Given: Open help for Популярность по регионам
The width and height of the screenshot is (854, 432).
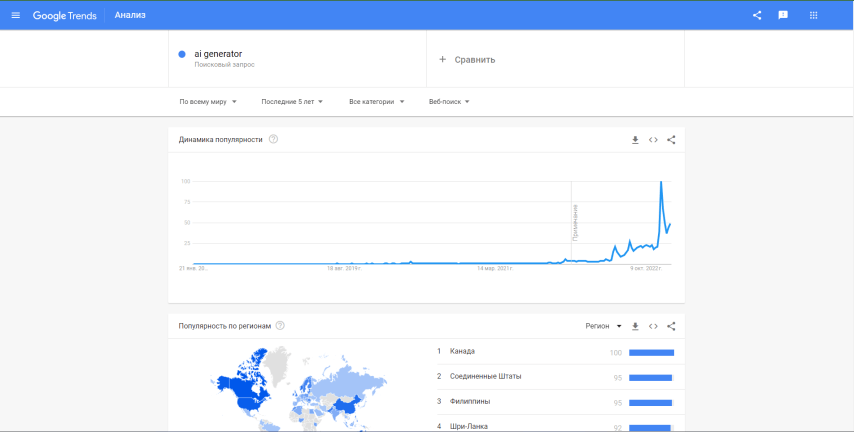Looking at the screenshot, I should point(280,325).
